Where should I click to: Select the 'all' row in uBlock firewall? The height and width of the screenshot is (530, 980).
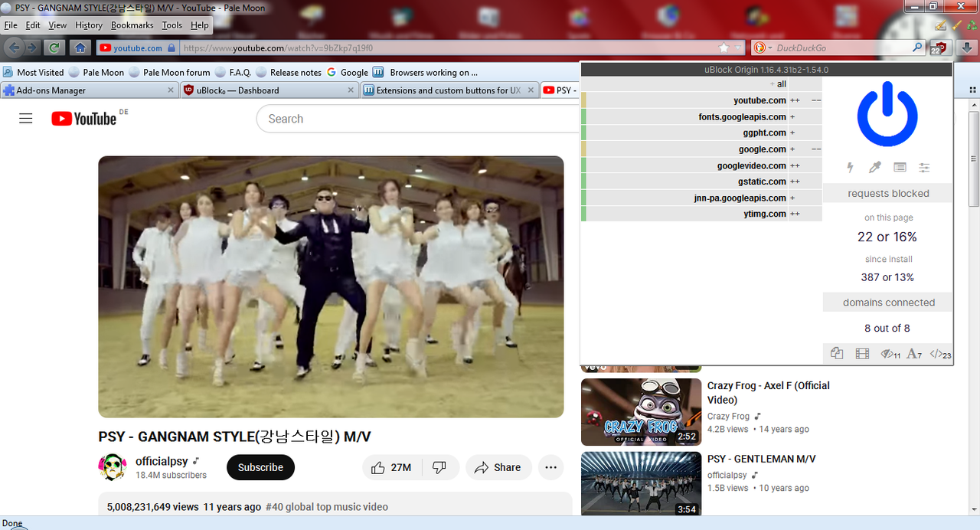[x=701, y=84]
